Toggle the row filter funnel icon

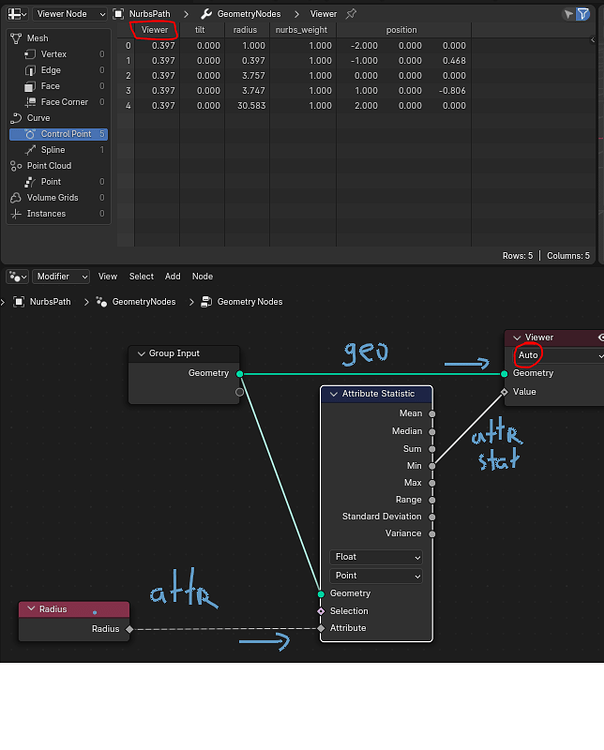(583, 14)
